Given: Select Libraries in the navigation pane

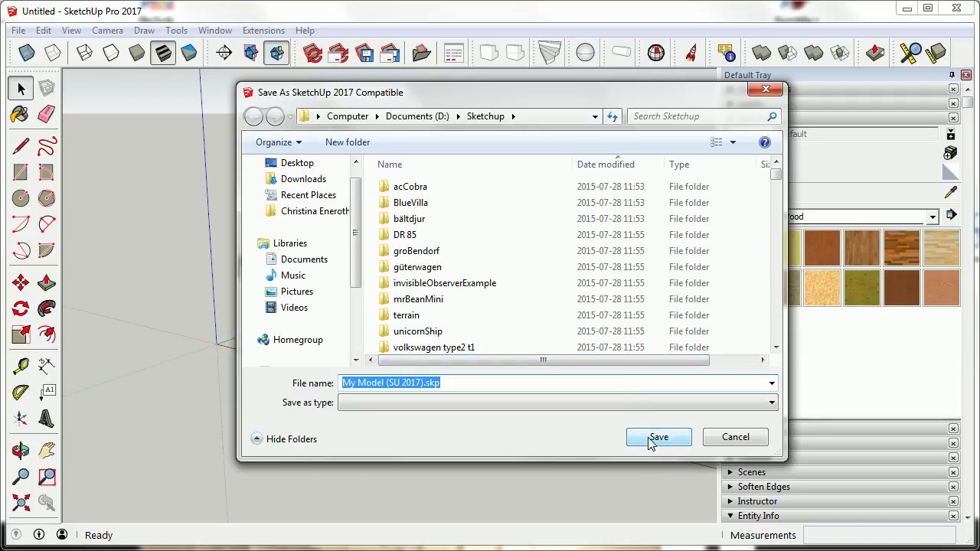Looking at the screenshot, I should point(289,243).
